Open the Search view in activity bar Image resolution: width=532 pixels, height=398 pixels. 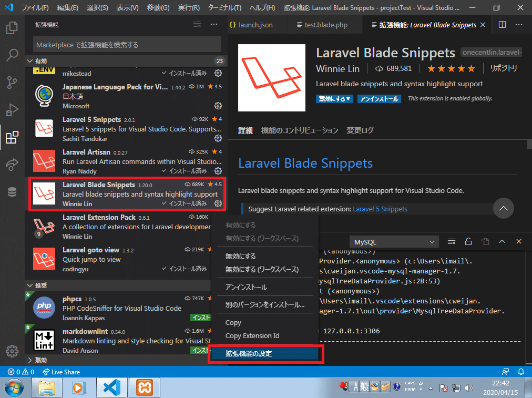click(x=12, y=55)
